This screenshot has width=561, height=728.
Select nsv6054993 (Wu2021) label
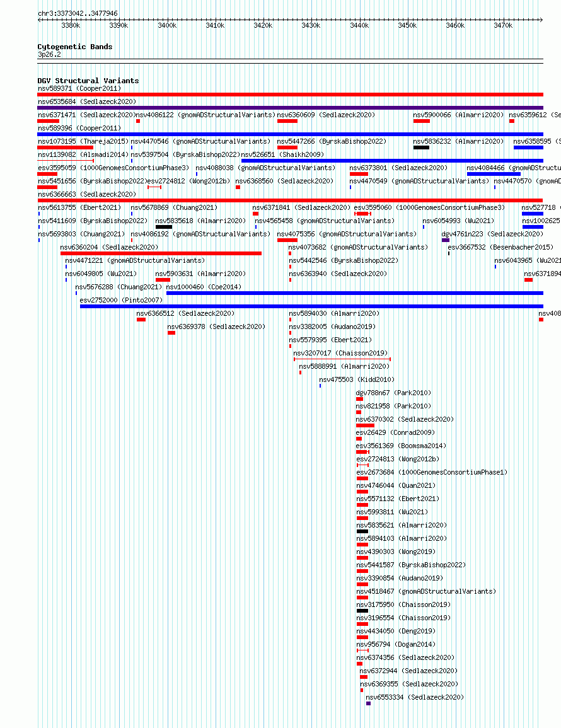[458, 221]
